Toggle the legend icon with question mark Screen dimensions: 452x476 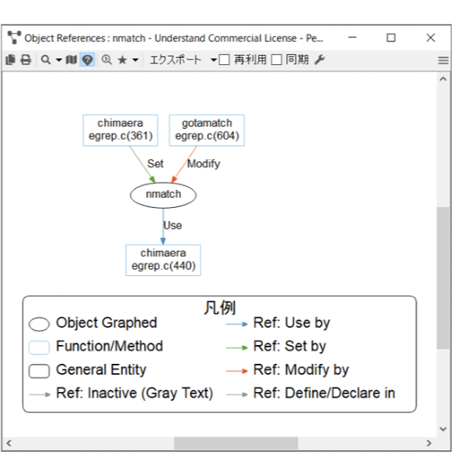(x=88, y=60)
